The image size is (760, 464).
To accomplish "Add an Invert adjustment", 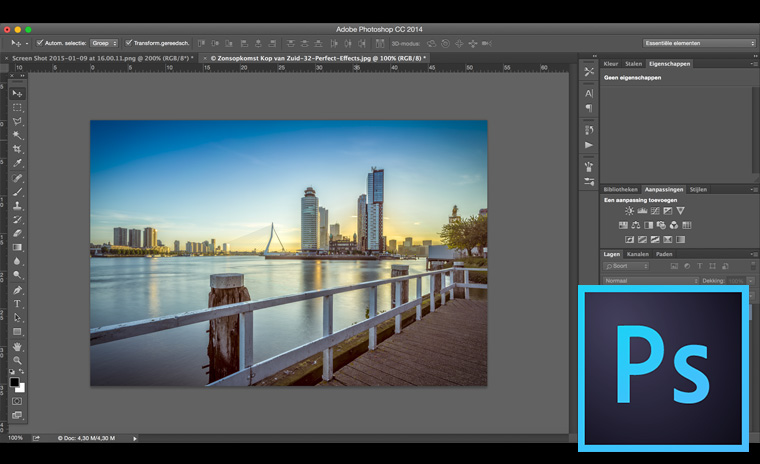I will tap(629, 240).
